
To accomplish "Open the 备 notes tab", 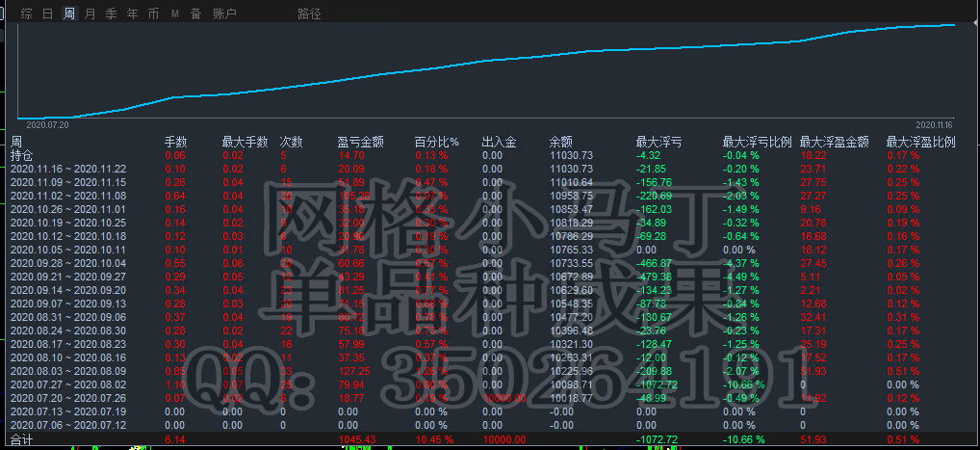I will (x=195, y=13).
